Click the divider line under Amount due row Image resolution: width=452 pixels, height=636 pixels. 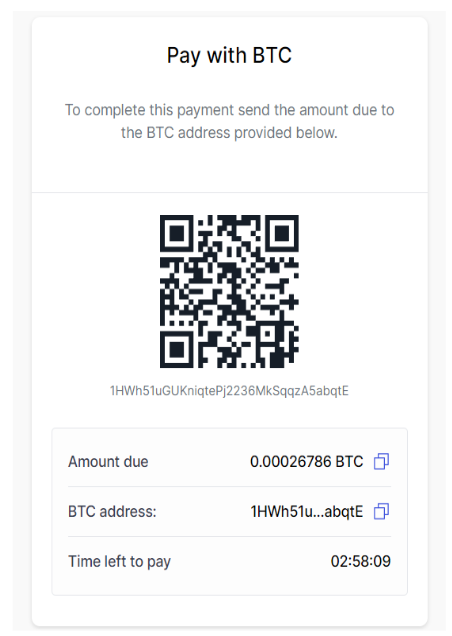tap(230, 486)
